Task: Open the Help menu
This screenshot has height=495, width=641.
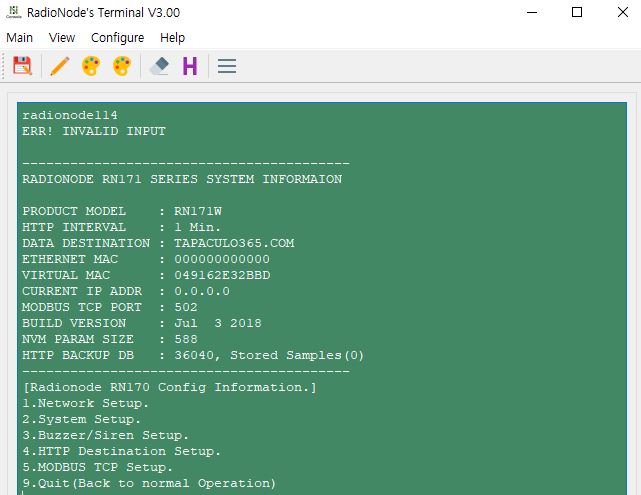Action: [x=172, y=38]
